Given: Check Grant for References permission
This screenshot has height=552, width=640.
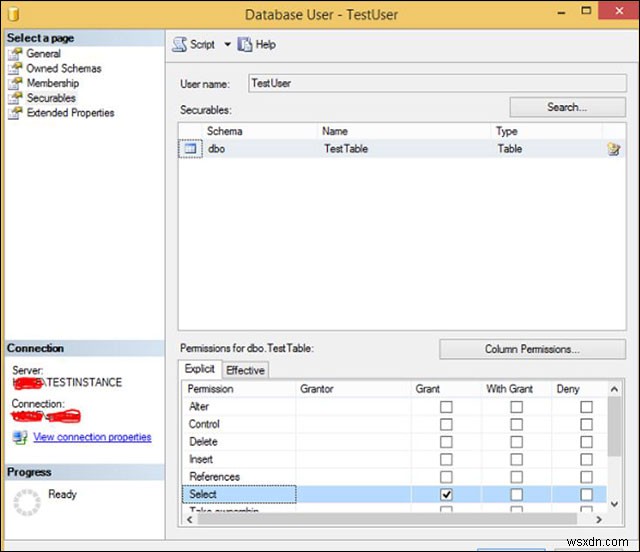Looking at the screenshot, I should pos(446,477).
